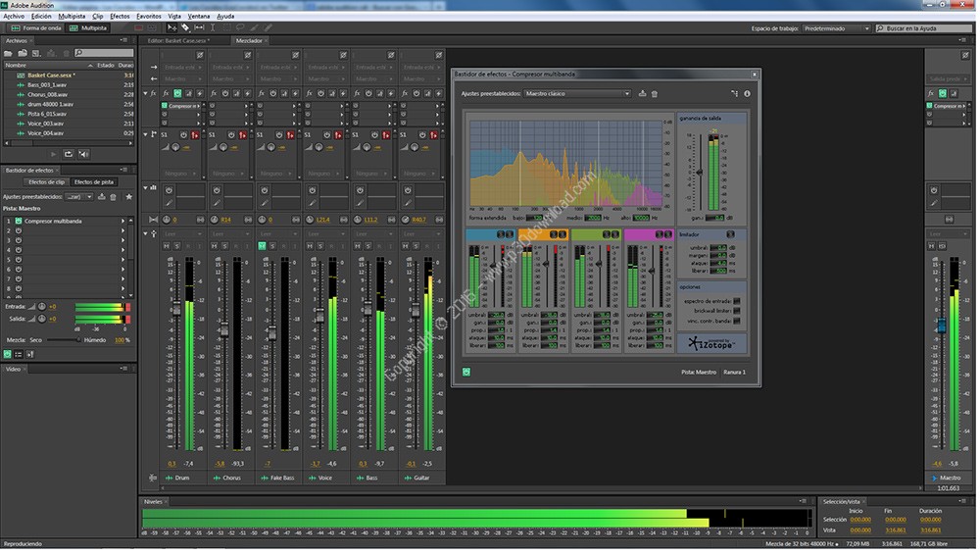Image resolution: width=980 pixels, height=554 pixels.
Task: Unmute the Fake Bass track
Action: [x=262, y=245]
